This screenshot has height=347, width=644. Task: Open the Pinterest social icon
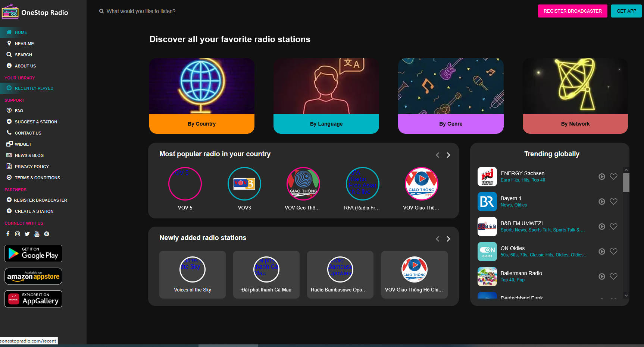47,234
